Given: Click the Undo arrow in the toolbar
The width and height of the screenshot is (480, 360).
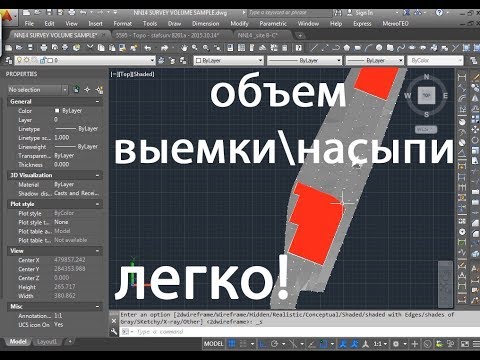Looking at the screenshot, I should point(148,48).
